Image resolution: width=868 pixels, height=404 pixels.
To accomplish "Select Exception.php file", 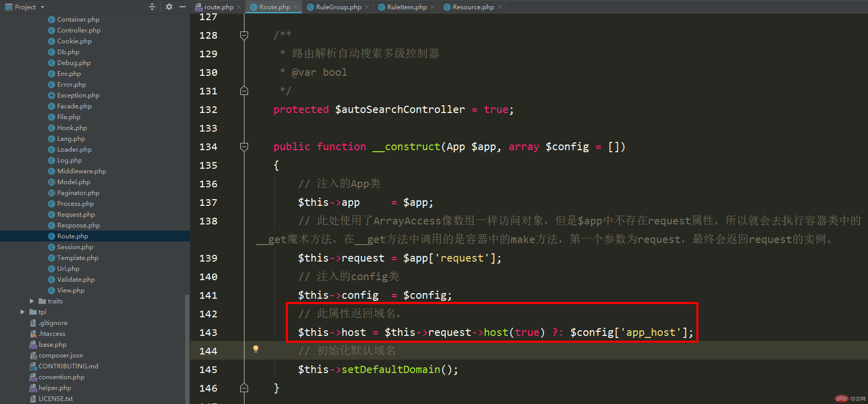I will 78,95.
